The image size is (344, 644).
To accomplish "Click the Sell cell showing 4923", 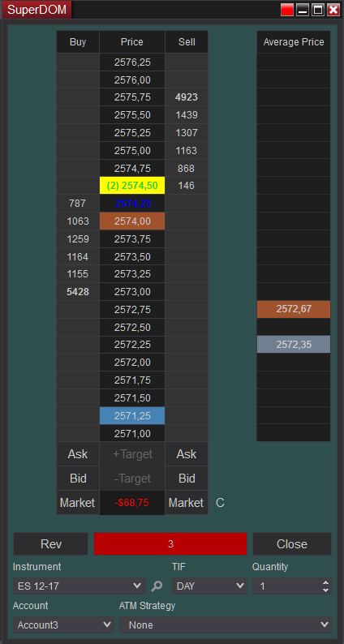I will (187, 97).
